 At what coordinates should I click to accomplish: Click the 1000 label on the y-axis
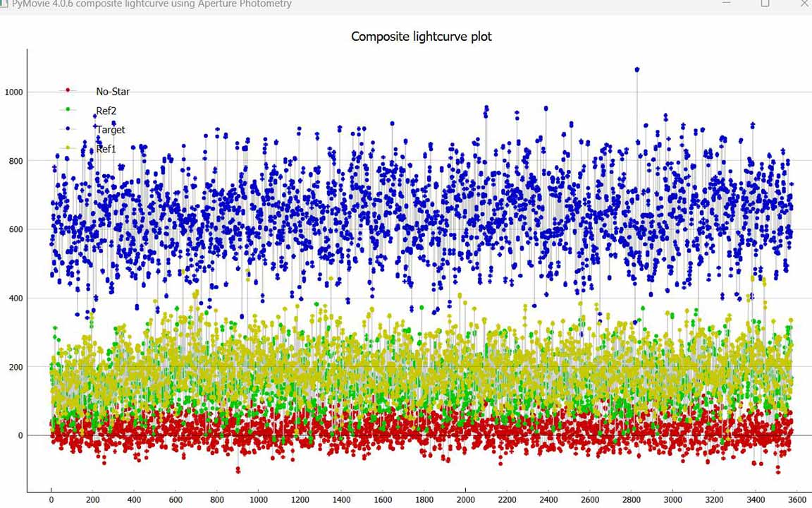(x=13, y=92)
